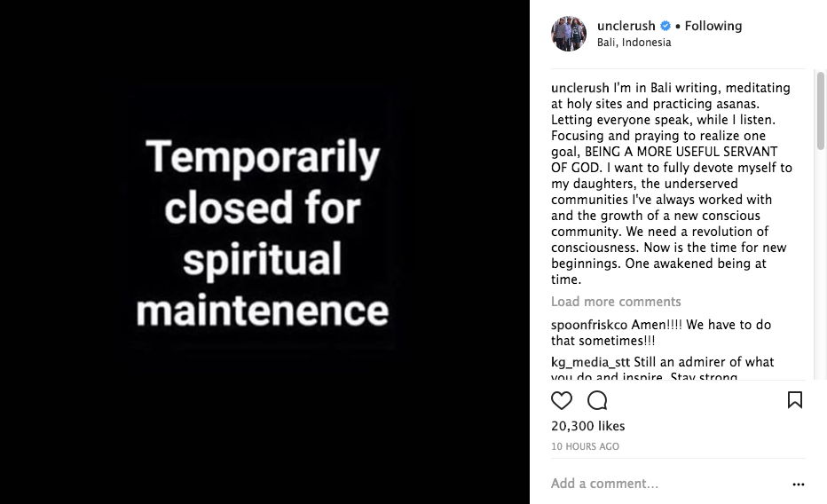This screenshot has width=827, height=504.
Task: Open the three-dot more options menu
Action: [x=798, y=484]
